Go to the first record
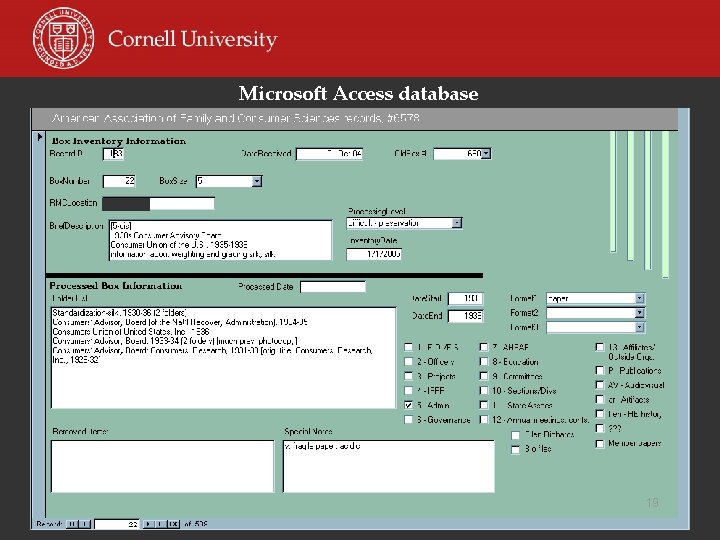720x540 pixels. [72, 524]
